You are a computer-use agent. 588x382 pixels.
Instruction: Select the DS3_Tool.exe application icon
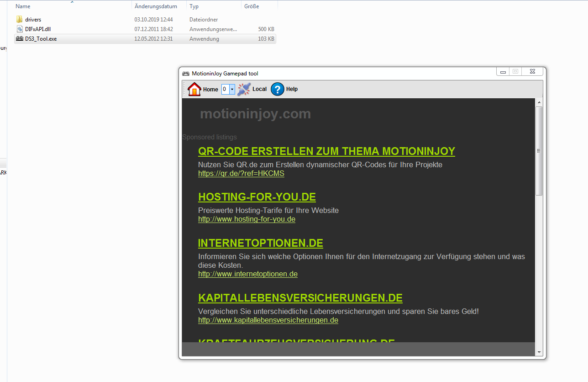pyautogui.click(x=19, y=39)
